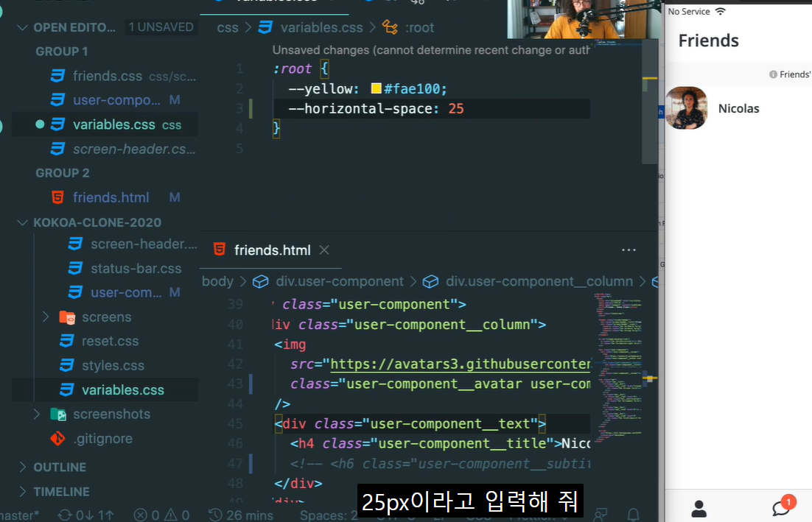Click the CSS icon next to reset.css
Screen dimensions: 812x522
[x=66, y=341]
